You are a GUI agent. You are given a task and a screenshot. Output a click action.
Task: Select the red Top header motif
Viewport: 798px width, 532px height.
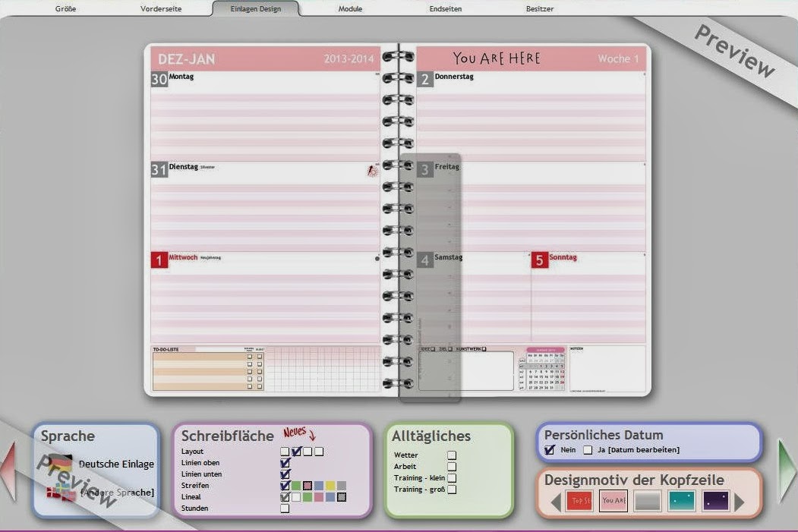(579, 501)
